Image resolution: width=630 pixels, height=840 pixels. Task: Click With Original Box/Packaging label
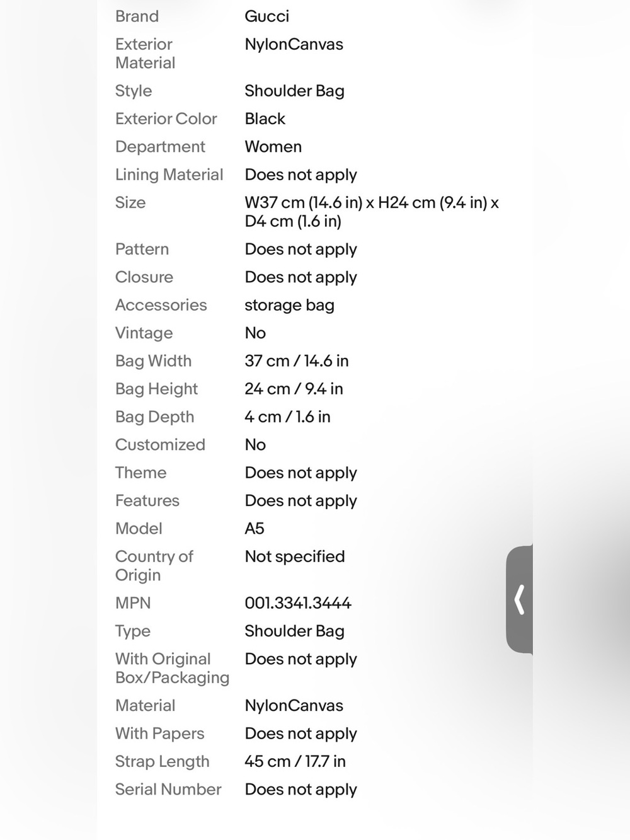(x=172, y=668)
